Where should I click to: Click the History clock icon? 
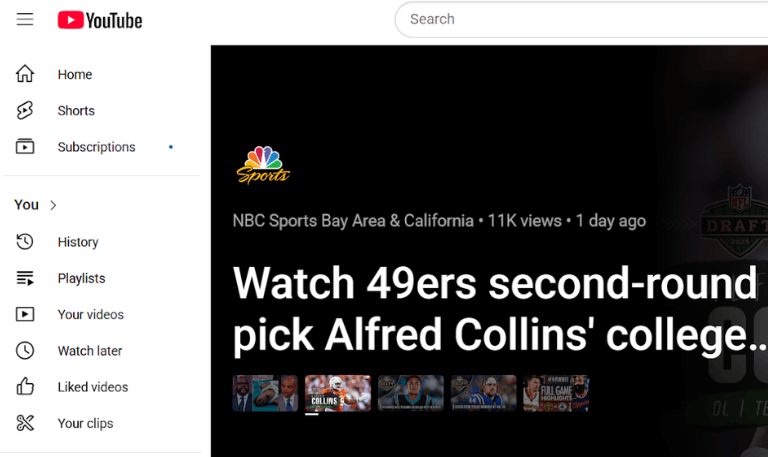(25, 242)
